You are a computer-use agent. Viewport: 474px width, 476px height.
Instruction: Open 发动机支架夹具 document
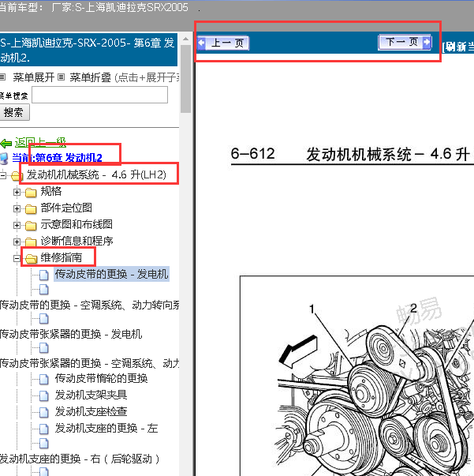click(91, 395)
